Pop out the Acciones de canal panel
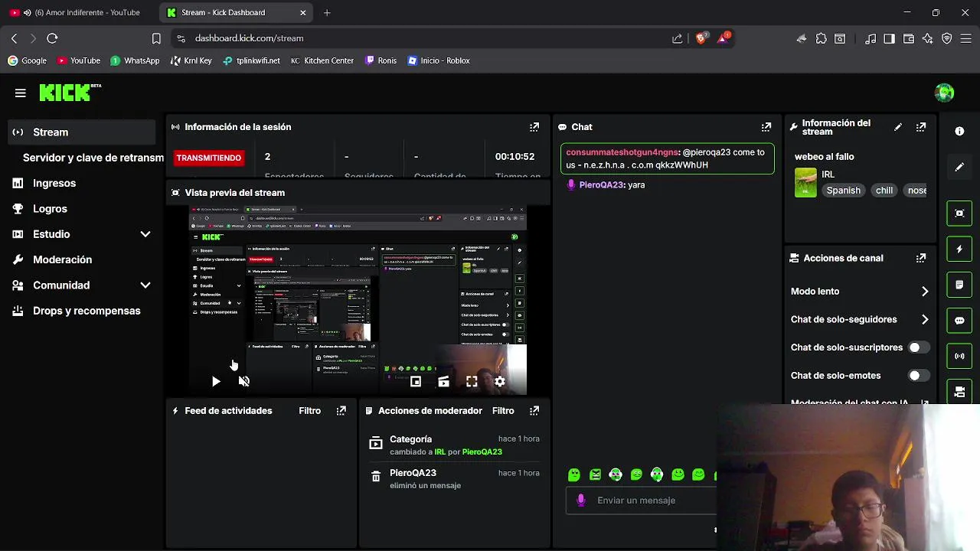The height and width of the screenshot is (551, 980). point(921,259)
